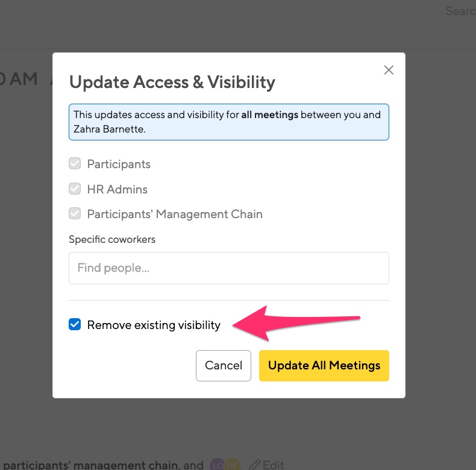Click the Edit link behind the dialog

coord(273,465)
